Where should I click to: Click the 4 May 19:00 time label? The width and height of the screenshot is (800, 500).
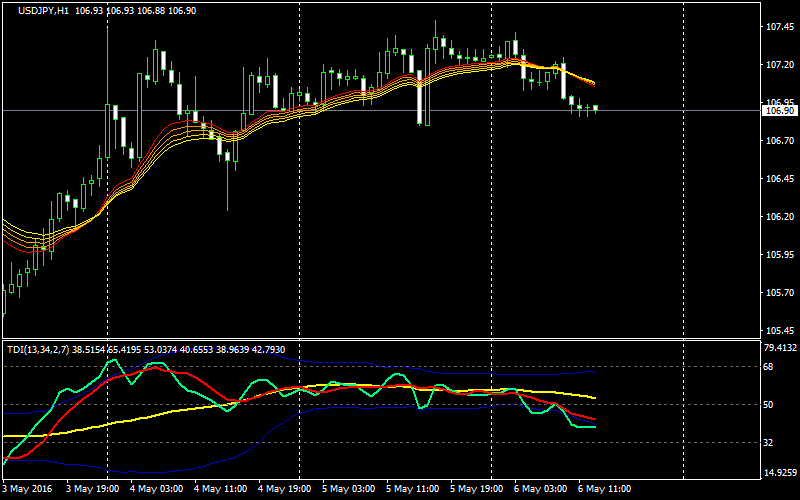pos(285,489)
